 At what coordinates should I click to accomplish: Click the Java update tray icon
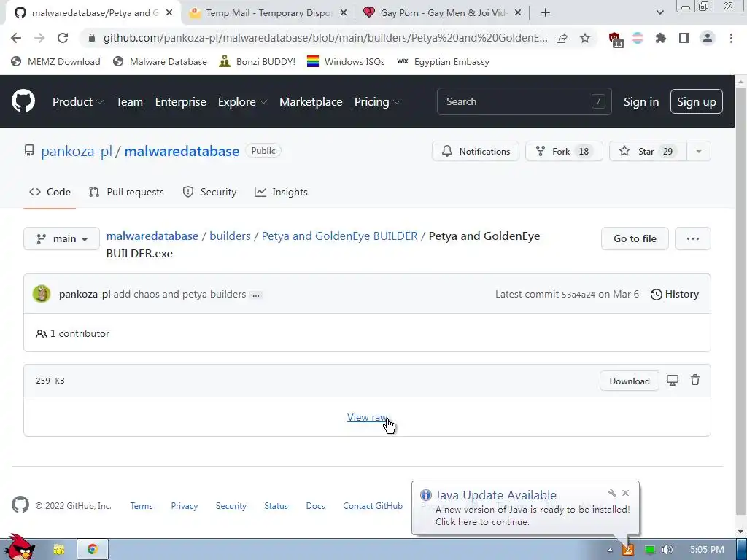click(628, 550)
